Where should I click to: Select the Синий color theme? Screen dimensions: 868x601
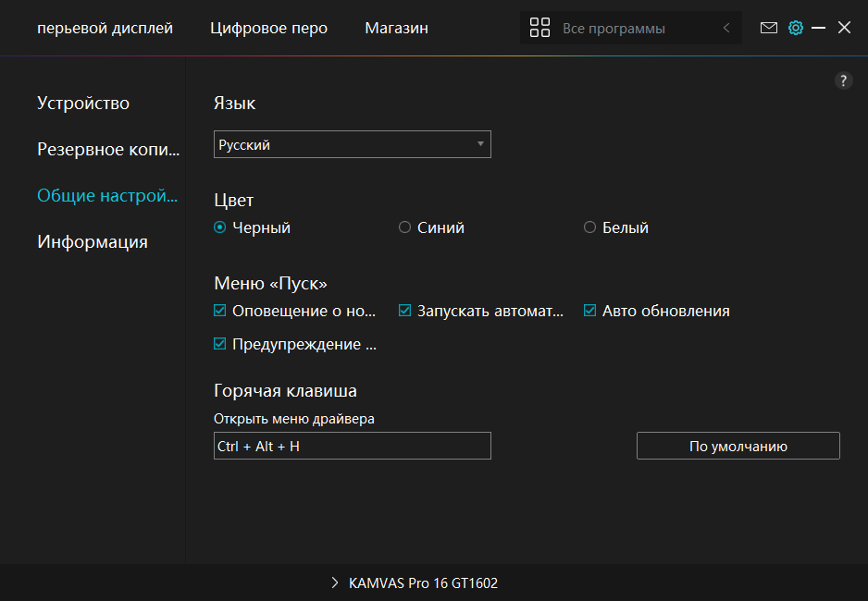pos(404,227)
